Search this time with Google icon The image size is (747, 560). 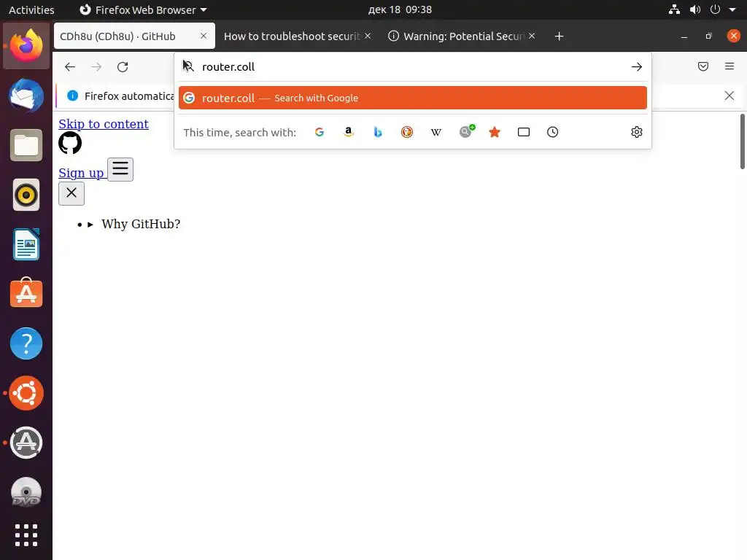tap(320, 132)
